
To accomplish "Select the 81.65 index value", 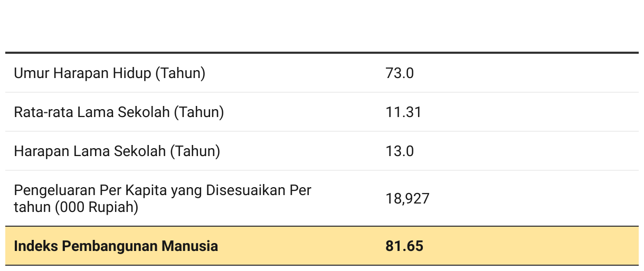I will click(404, 246).
